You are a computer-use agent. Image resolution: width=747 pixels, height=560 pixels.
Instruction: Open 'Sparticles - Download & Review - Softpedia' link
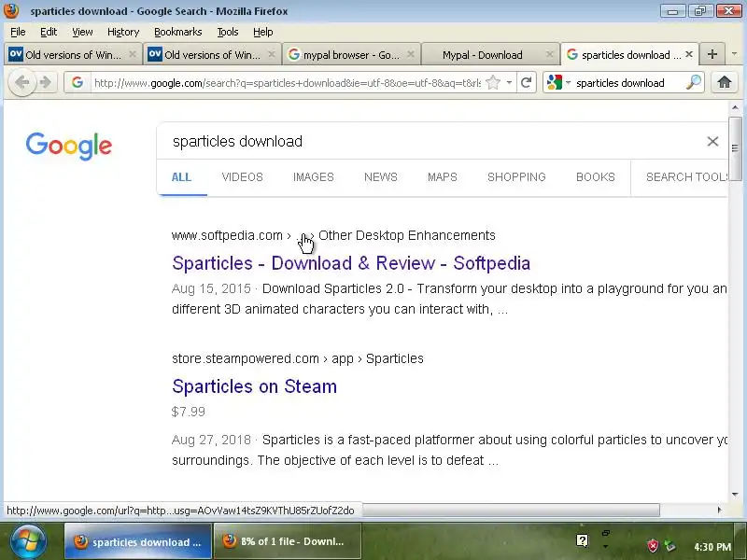pos(351,263)
